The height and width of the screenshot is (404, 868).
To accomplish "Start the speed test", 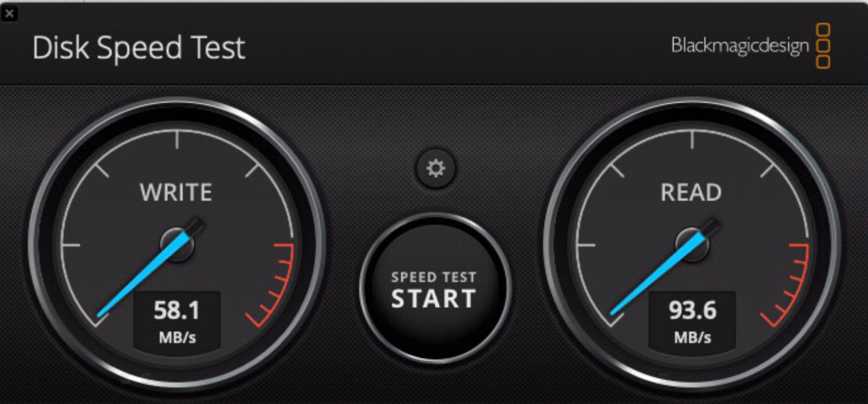I will (x=435, y=290).
